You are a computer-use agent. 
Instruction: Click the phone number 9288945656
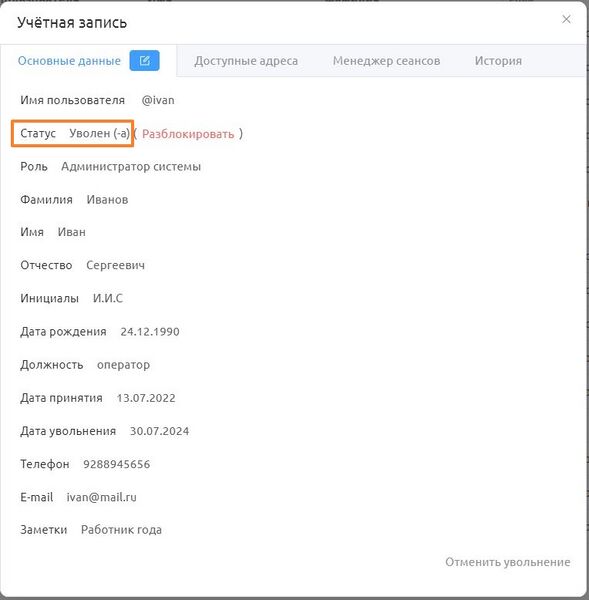(117, 464)
